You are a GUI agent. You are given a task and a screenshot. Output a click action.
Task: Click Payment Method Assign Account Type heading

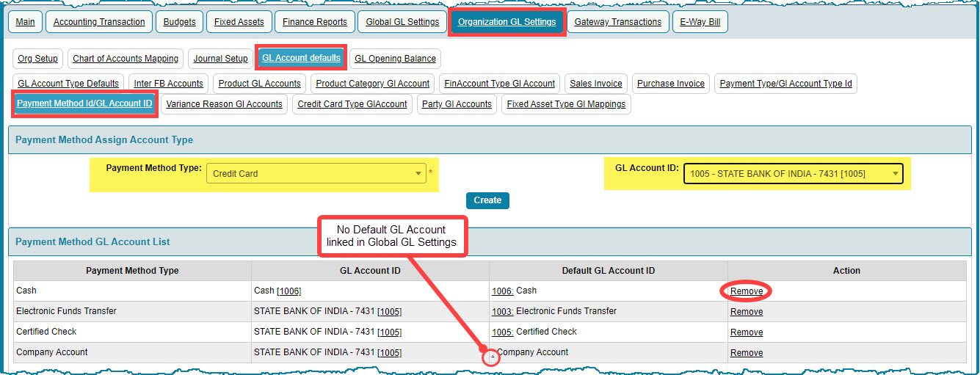(x=104, y=139)
